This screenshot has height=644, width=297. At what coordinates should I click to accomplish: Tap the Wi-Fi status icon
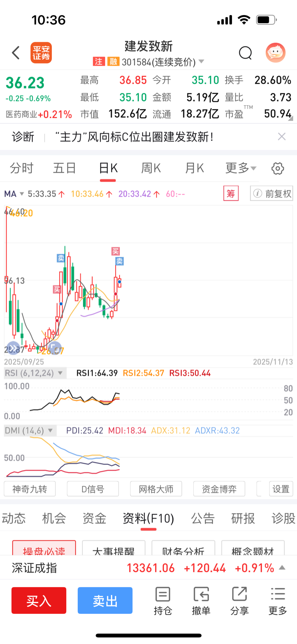click(244, 20)
